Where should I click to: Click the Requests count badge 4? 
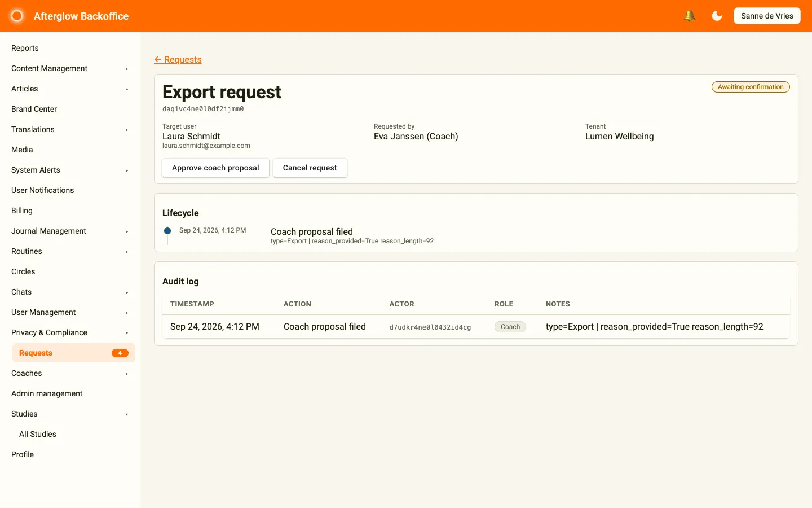(x=120, y=353)
